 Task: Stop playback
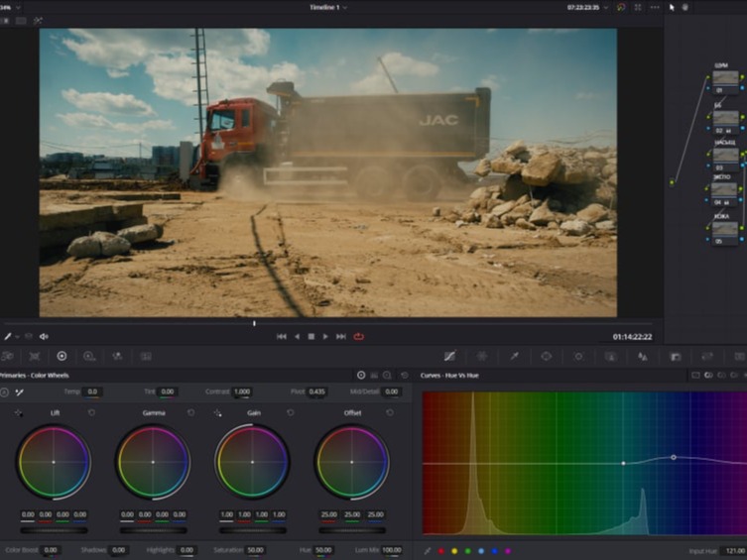click(311, 336)
